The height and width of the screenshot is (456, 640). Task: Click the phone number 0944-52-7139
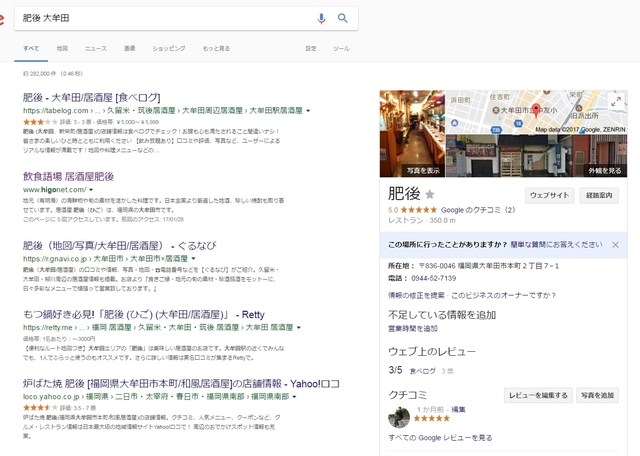pyautogui.click(x=433, y=278)
